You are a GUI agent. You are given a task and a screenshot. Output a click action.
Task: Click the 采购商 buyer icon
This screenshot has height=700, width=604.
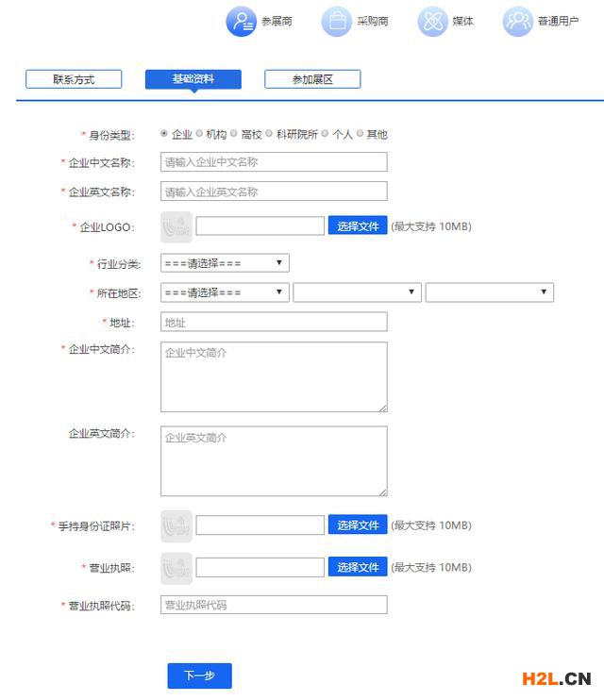(336, 21)
